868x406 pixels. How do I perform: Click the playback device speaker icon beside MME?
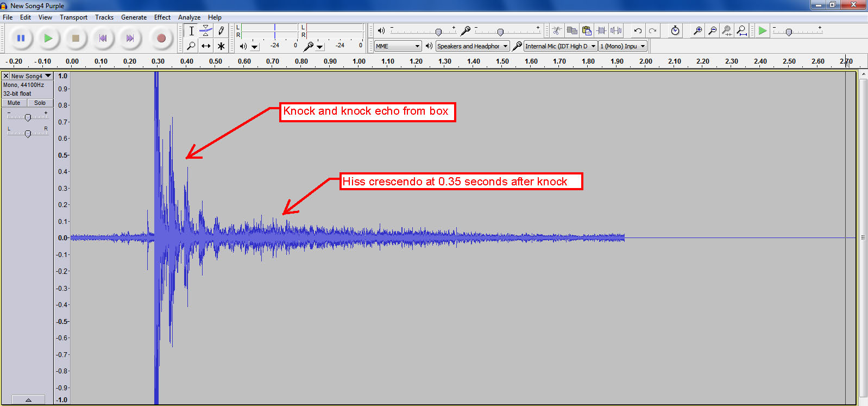click(x=429, y=46)
